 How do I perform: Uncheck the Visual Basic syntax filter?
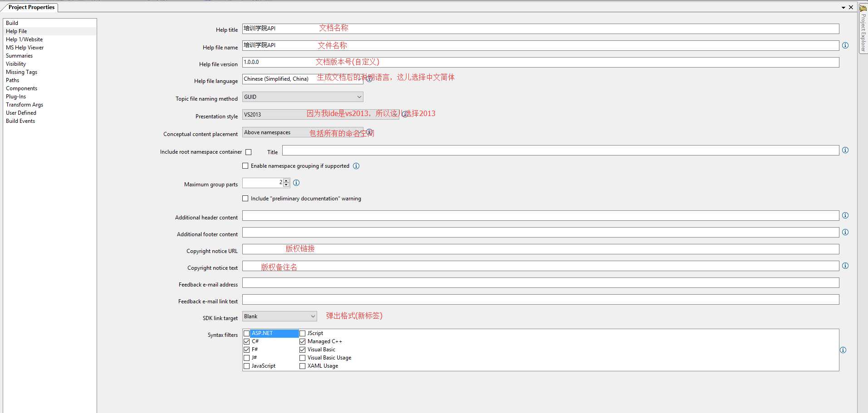click(303, 350)
